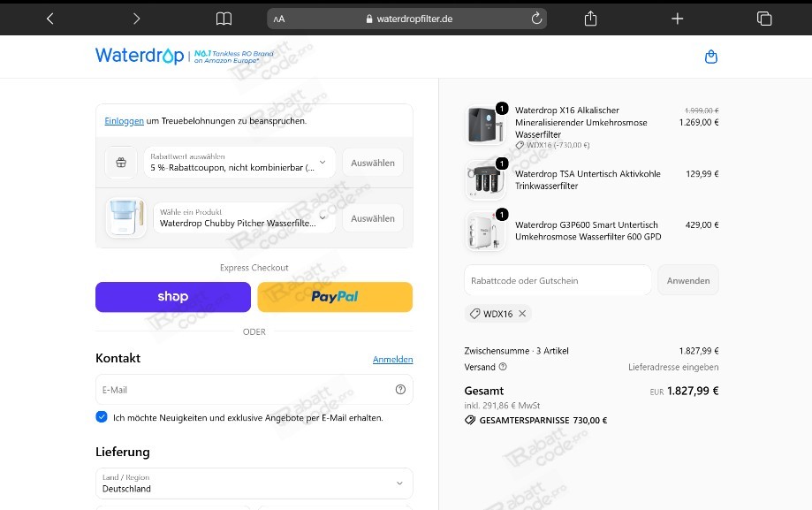
Task: Click the Versand info question icon
Action: click(x=503, y=367)
